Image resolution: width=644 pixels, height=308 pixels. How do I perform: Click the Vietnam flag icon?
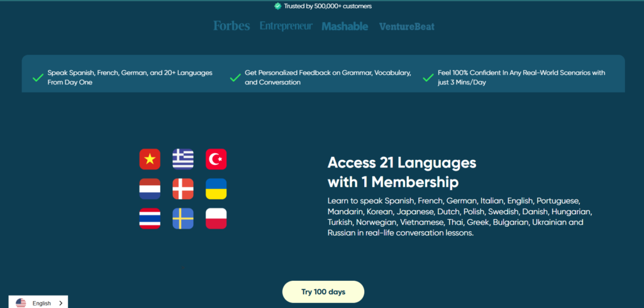pos(150,159)
